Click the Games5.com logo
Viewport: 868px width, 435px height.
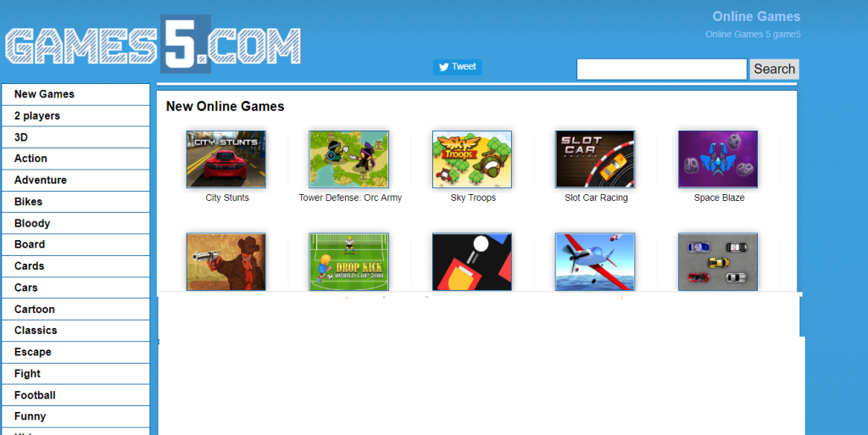click(153, 44)
